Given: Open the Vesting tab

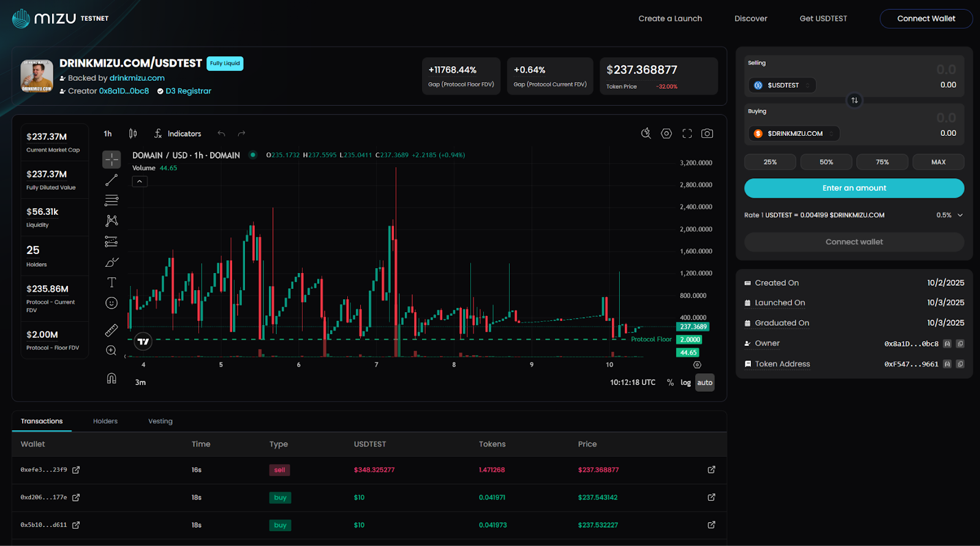Looking at the screenshot, I should pos(160,421).
